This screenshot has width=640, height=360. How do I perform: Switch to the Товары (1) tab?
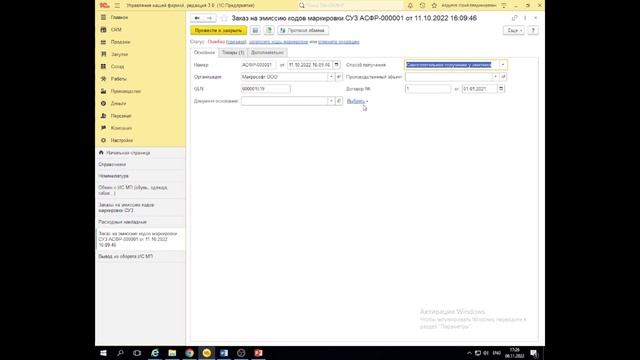coord(233,53)
